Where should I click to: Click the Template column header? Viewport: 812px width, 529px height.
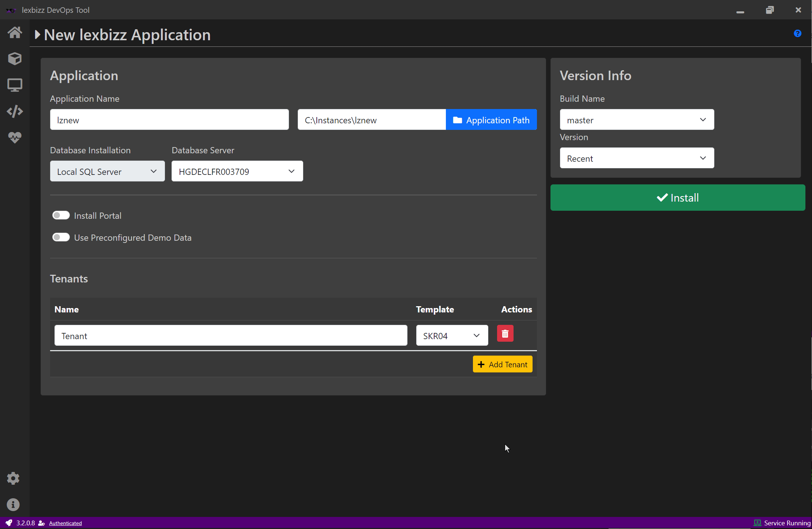[435, 309]
